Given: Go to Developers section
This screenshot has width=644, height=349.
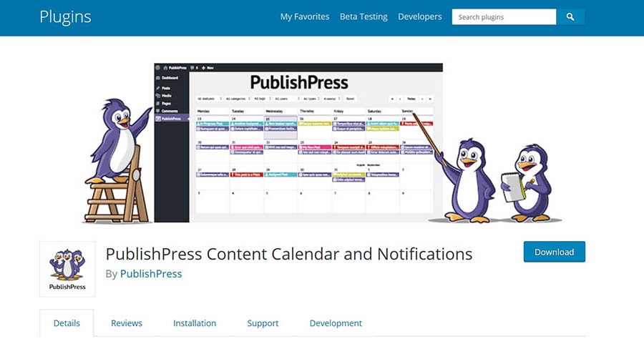Looking at the screenshot, I should (420, 17).
